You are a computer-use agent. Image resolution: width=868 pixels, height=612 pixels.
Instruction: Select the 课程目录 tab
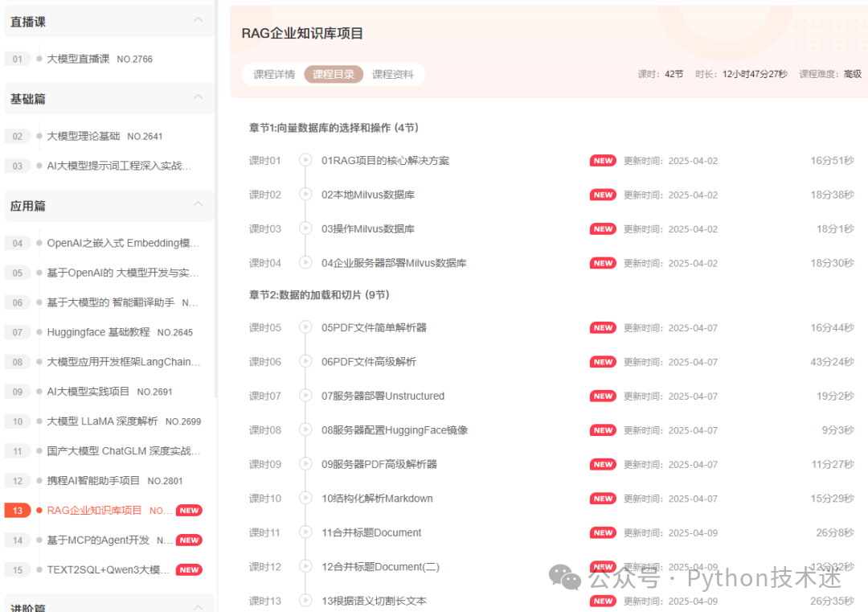point(334,74)
